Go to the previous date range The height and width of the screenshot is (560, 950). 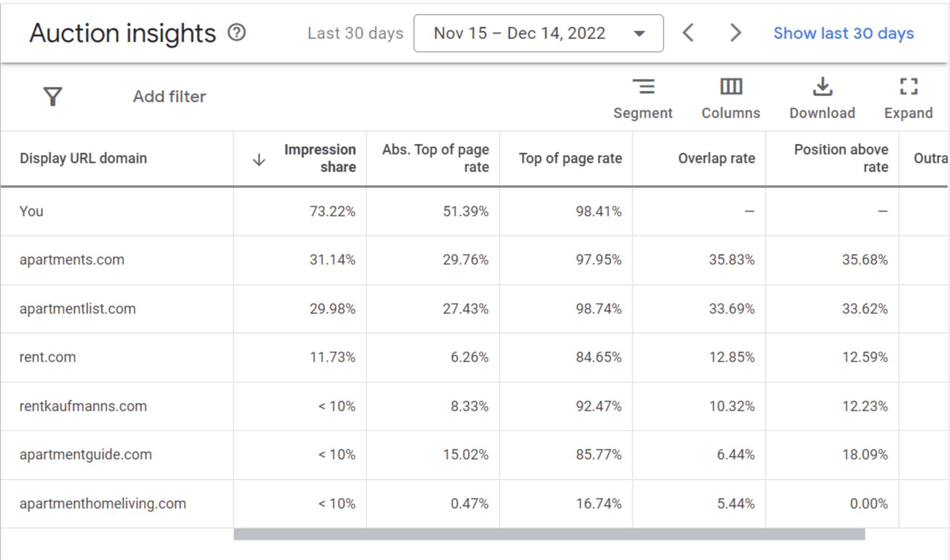(x=688, y=33)
